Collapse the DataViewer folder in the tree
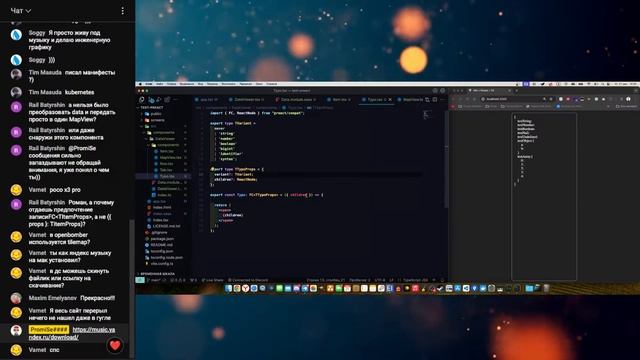 (165, 139)
